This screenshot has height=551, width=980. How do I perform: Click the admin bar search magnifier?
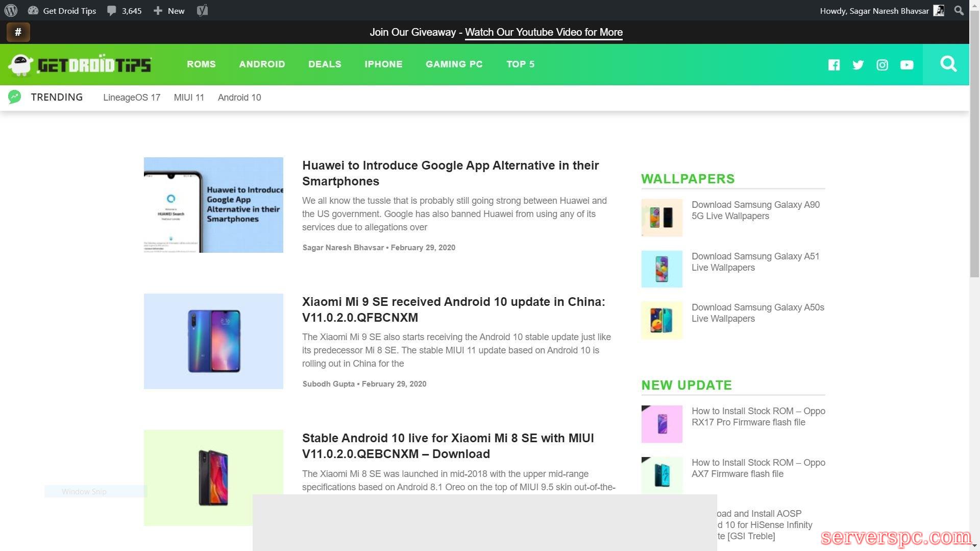coord(959,11)
